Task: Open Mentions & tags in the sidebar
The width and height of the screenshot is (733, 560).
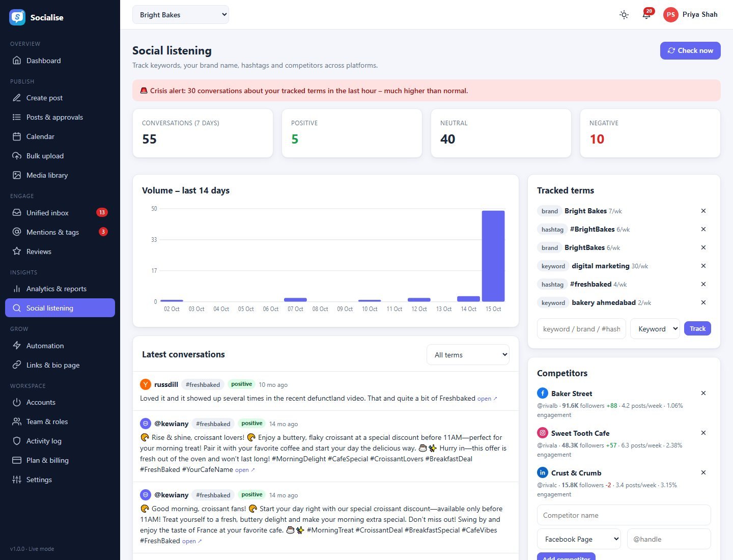Action: 60,232
